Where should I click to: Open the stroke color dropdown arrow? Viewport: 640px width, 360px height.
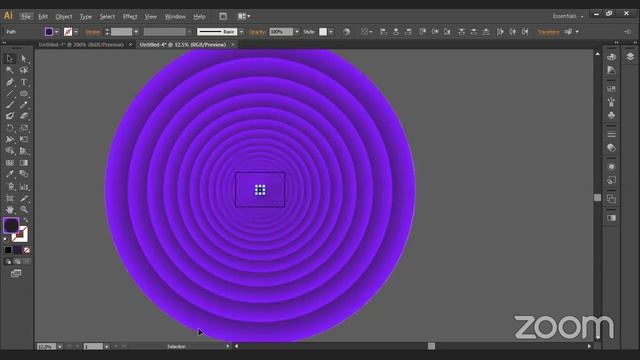[76, 32]
